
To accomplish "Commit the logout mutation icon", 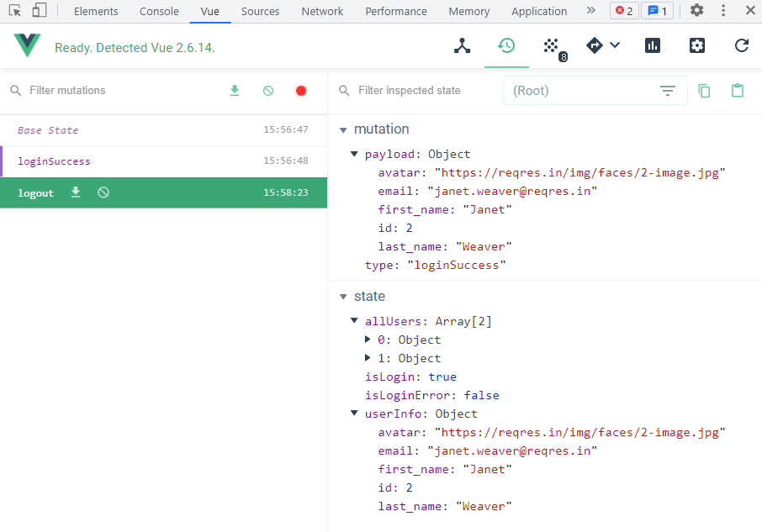I will pos(76,192).
